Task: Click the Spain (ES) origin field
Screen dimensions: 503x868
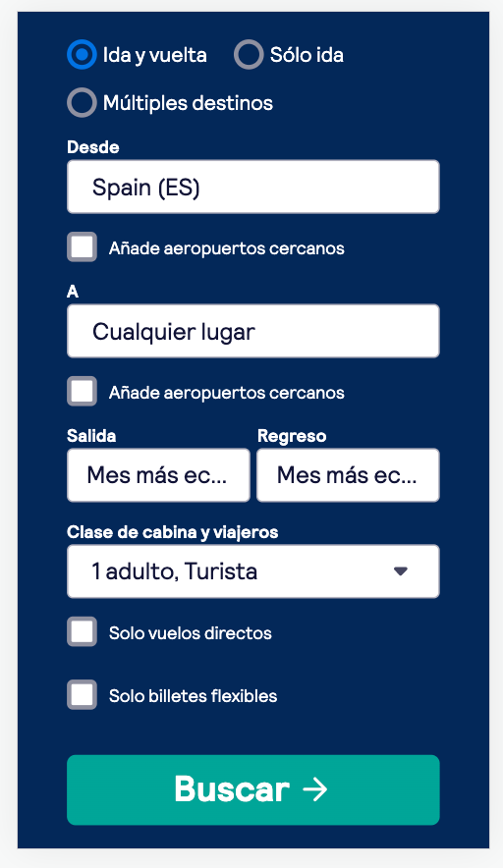Action: pos(253,187)
